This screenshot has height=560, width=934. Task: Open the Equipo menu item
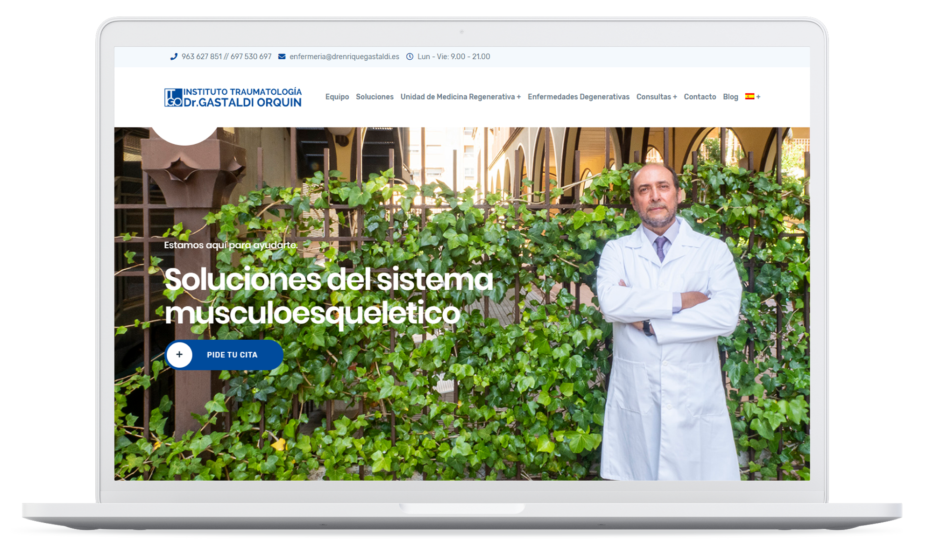point(337,97)
